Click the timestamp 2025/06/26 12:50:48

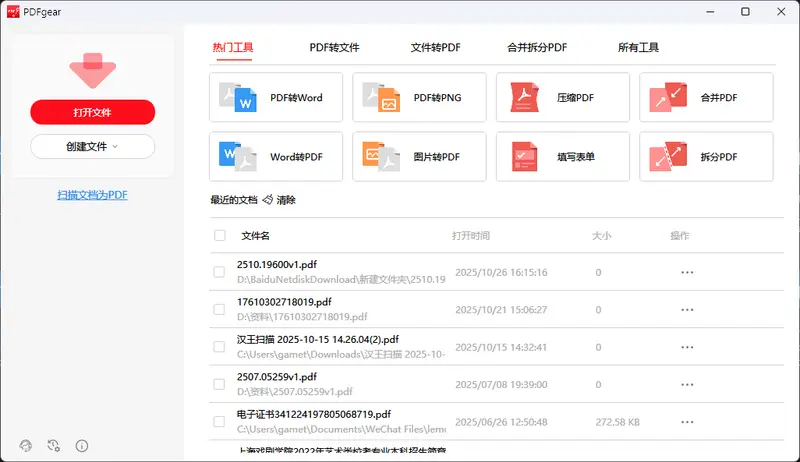tap(501, 422)
